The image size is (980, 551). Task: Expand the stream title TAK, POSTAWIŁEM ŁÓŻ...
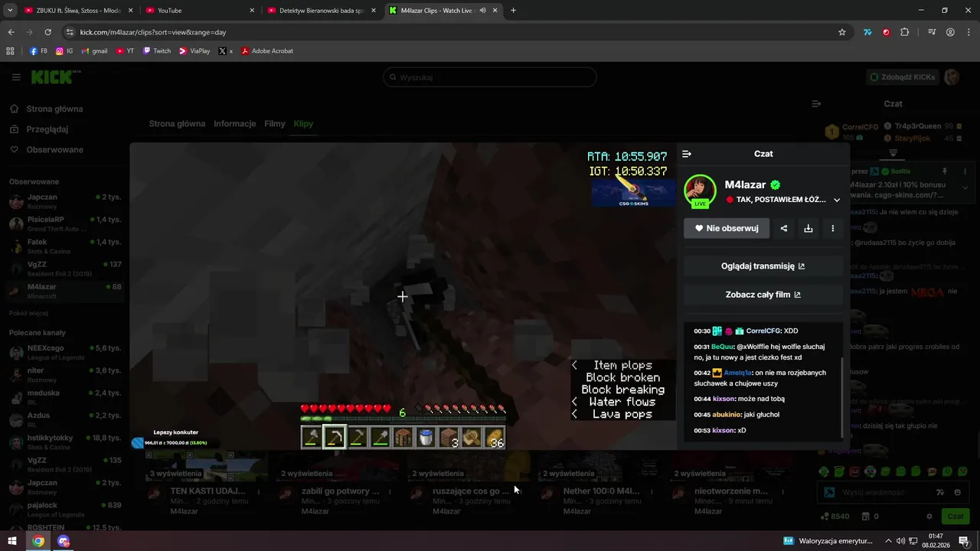tap(837, 200)
